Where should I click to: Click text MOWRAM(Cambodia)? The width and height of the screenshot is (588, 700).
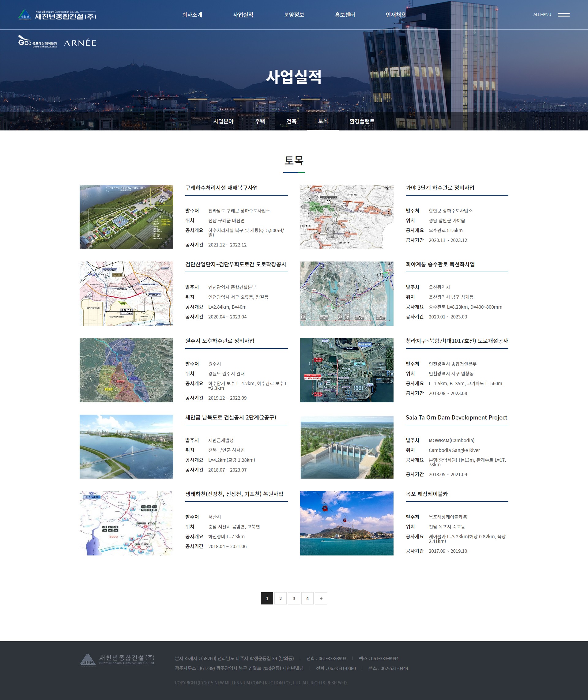point(452,440)
